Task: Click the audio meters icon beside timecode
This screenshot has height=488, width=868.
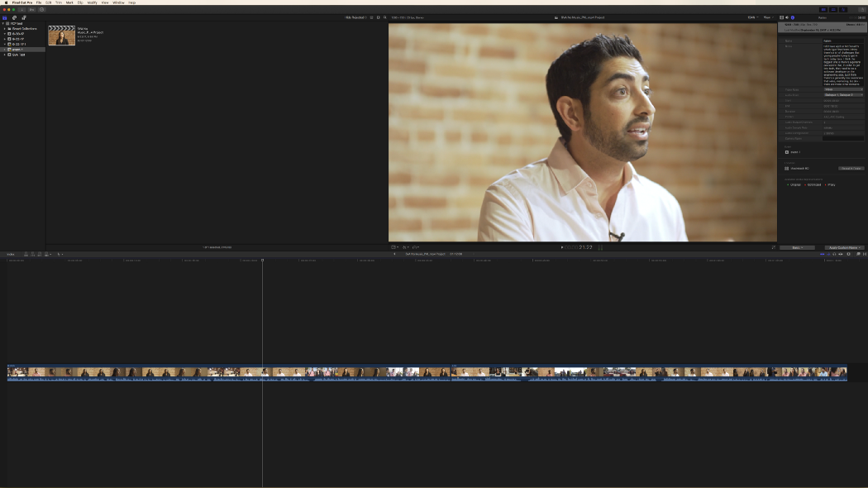Action: [x=600, y=247]
